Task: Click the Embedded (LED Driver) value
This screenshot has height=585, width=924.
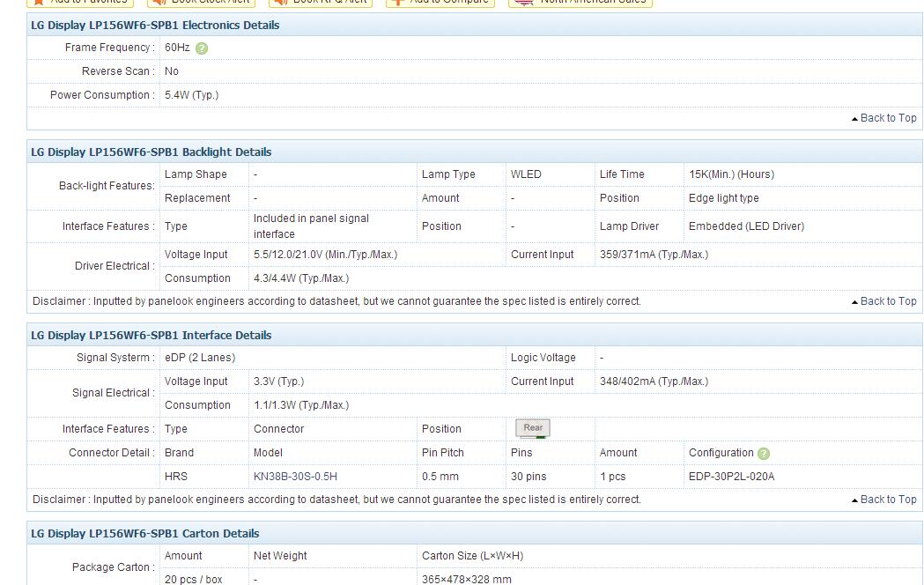Action: (x=746, y=226)
